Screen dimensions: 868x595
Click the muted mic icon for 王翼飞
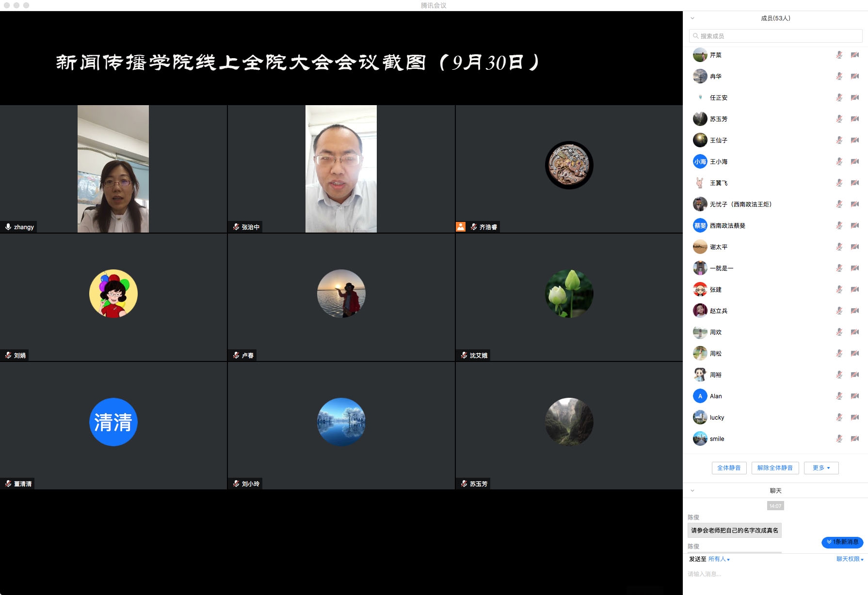click(x=839, y=183)
